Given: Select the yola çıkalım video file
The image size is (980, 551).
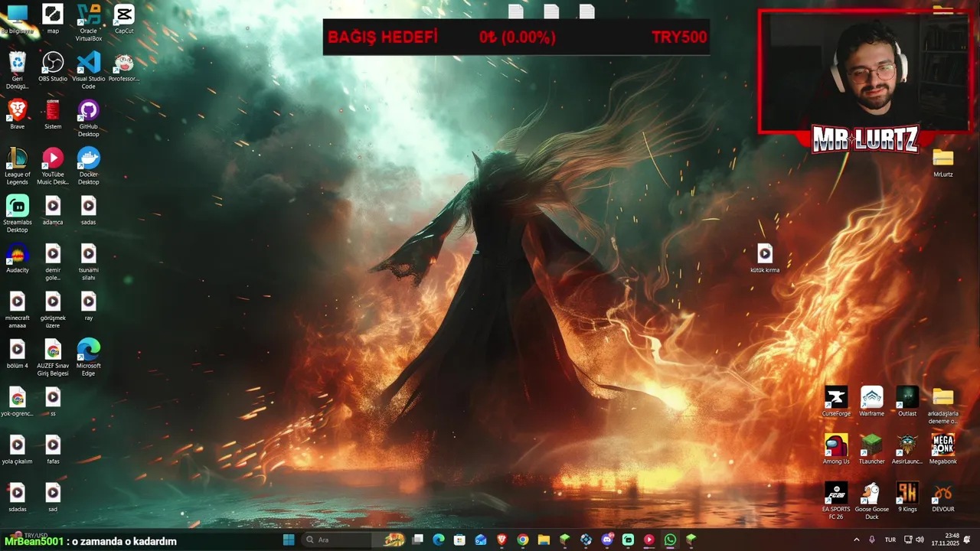Looking at the screenshot, I should pyautogui.click(x=17, y=449).
